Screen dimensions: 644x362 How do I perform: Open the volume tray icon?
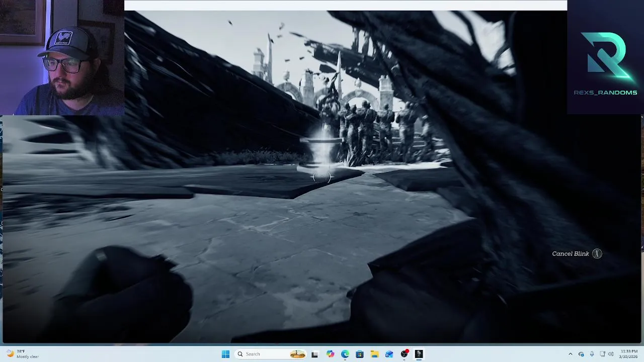(610, 354)
